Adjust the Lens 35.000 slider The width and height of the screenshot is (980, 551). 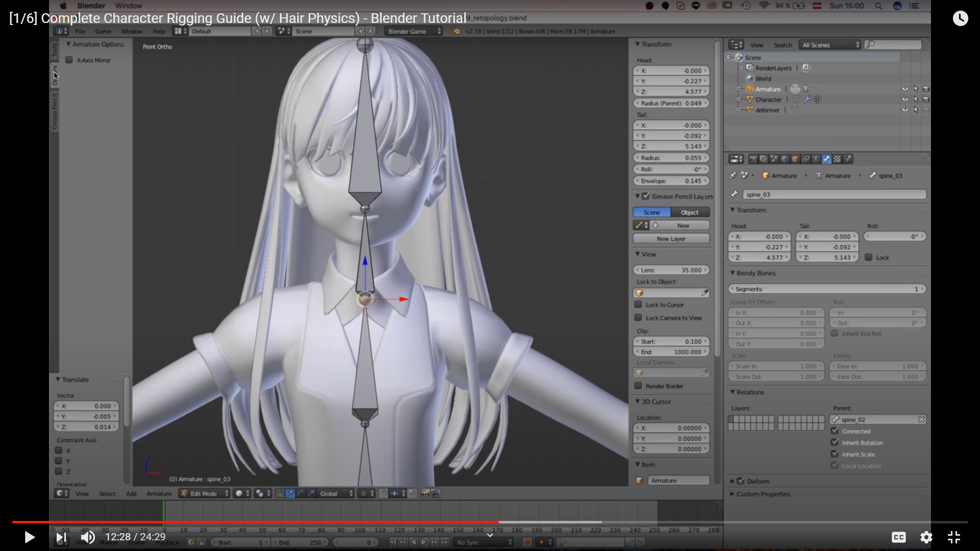point(671,270)
